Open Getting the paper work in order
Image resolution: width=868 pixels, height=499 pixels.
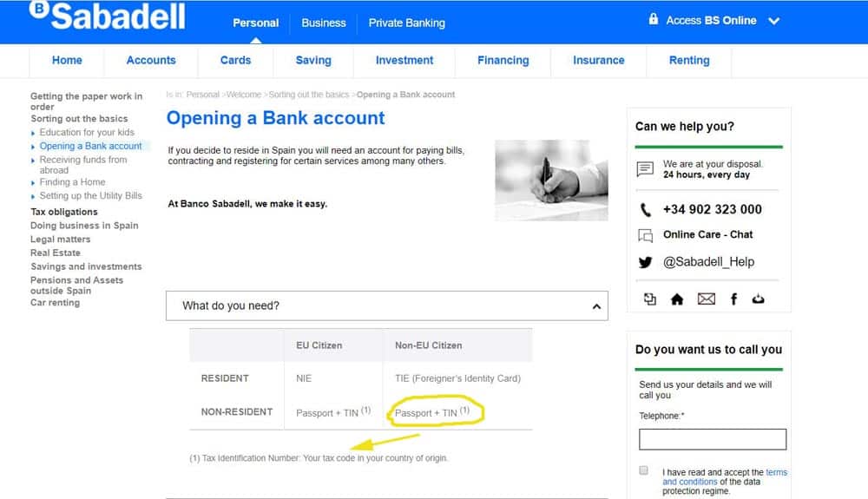click(86, 102)
